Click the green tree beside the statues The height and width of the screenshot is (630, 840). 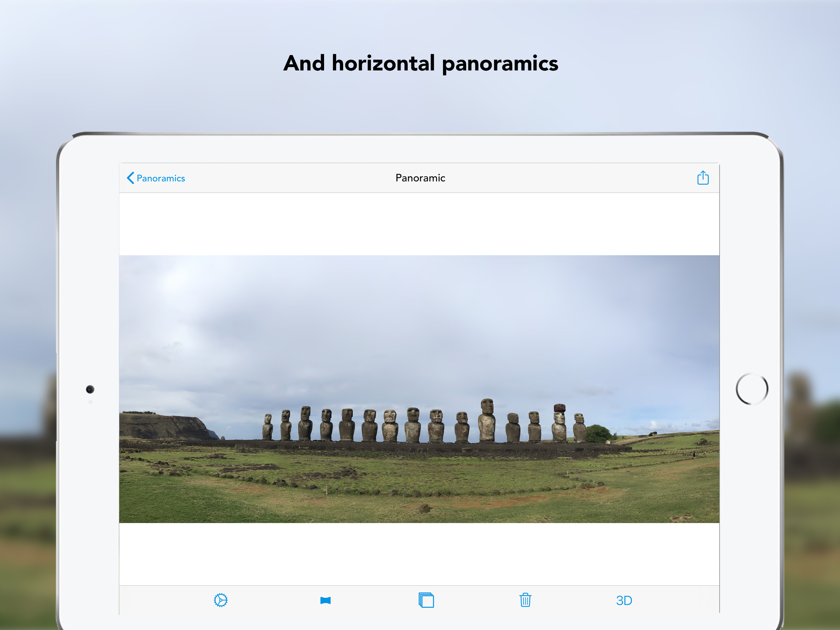pyautogui.click(x=598, y=433)
